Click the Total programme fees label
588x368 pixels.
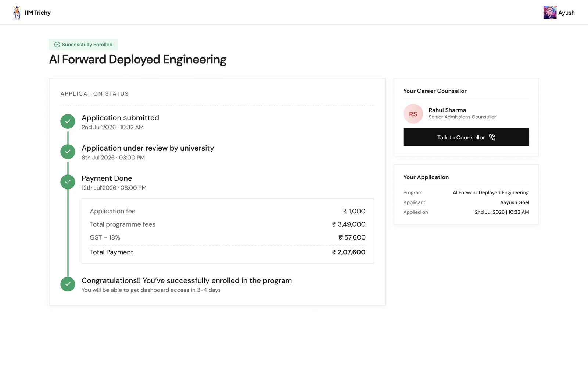click(x=122, y=224)
